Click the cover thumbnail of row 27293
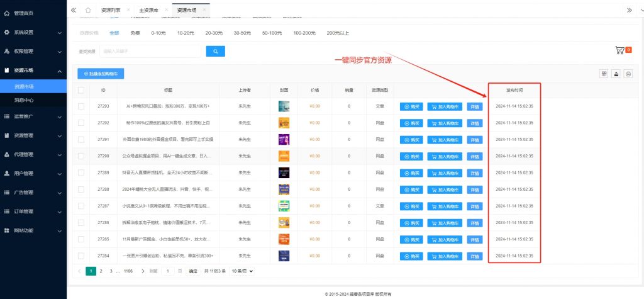Viewport: 644px width, 299px height. click(284, 106)
